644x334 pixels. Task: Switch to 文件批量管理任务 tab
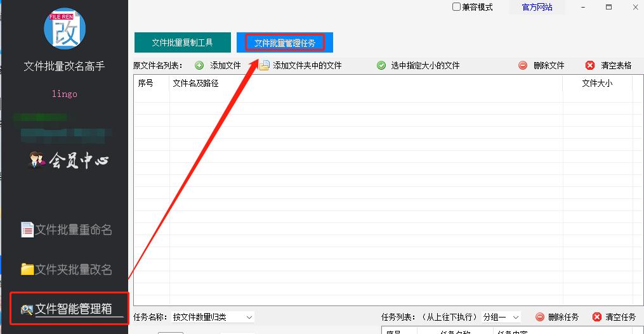(285, 42)
